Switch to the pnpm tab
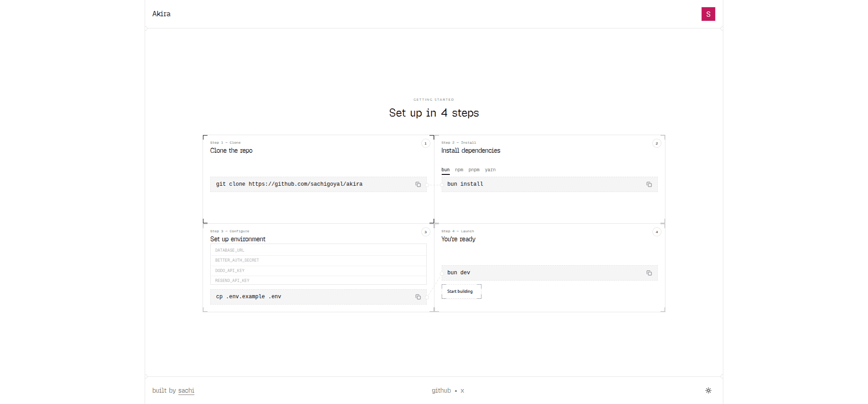868x404 pixels. tap(474, 170)
